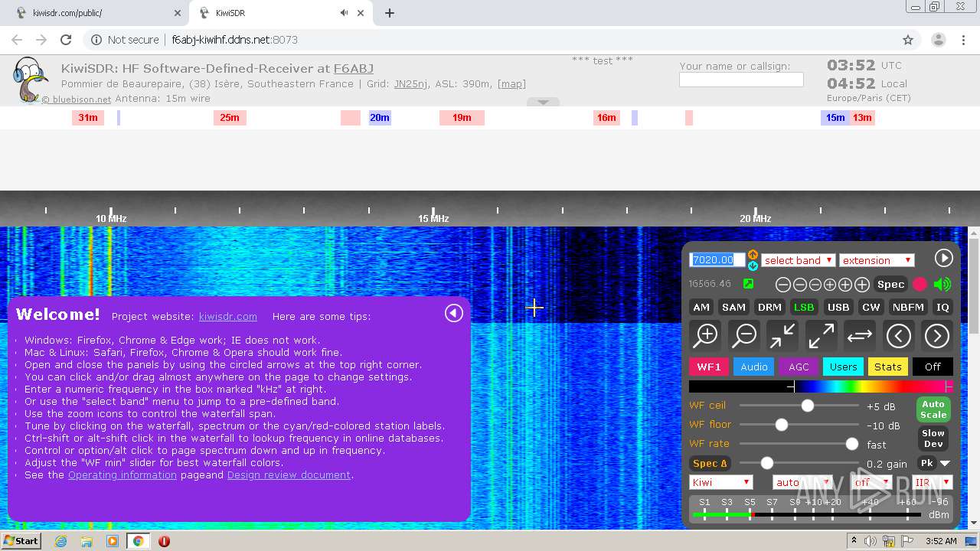
Task: Open the off dropdown
Action: pyautogui.click(x=872, y=482)
